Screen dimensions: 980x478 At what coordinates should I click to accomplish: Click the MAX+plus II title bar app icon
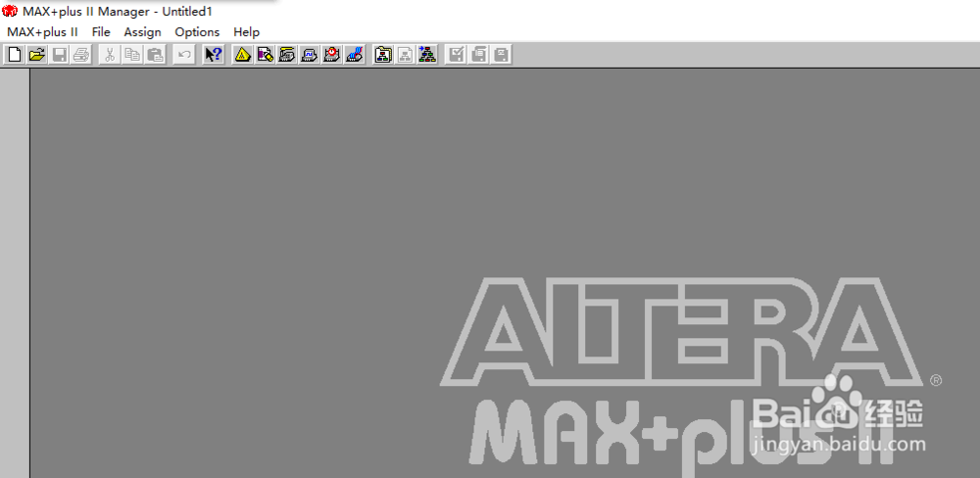pyautogui.click(x=10, y=11)
